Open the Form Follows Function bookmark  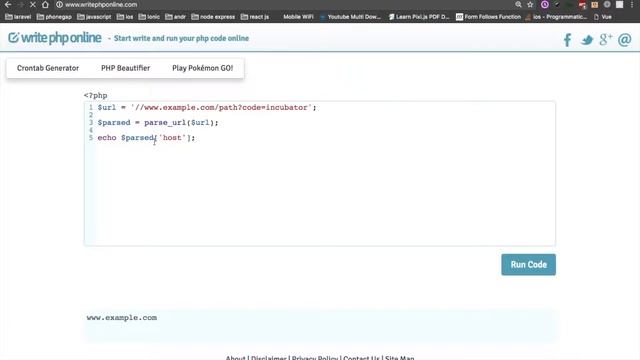[x=489, y=17]
